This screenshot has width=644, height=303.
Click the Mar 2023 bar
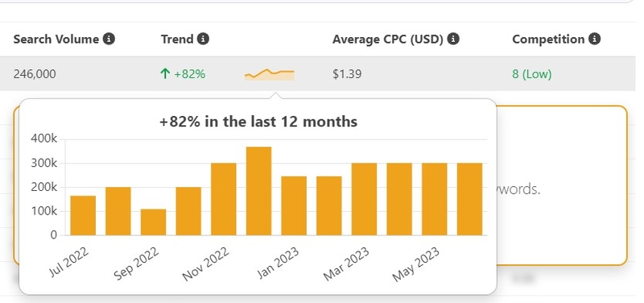pos(365,199)
